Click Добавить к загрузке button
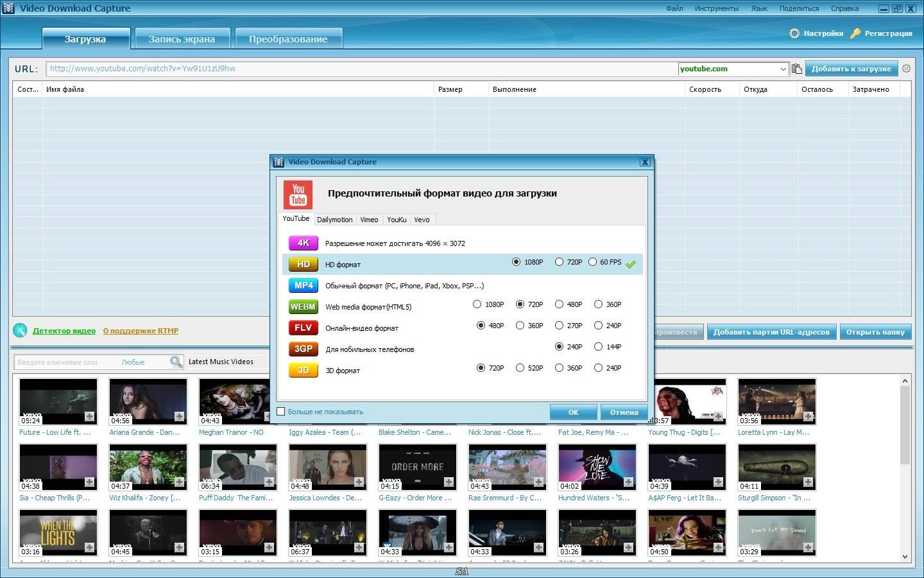The image size is (924, 578). coord(851,69)
